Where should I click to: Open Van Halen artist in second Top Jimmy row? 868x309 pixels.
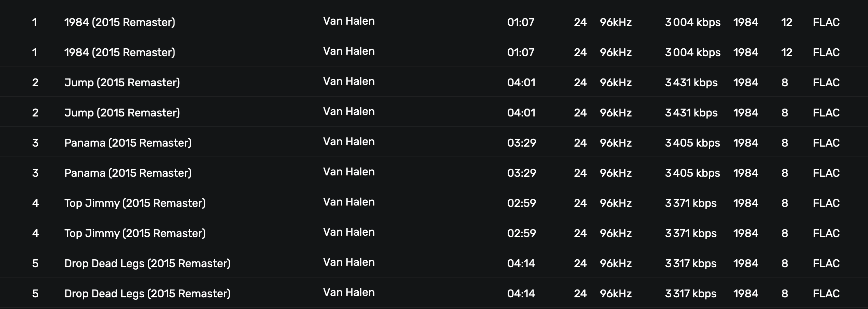pos(349,232)
